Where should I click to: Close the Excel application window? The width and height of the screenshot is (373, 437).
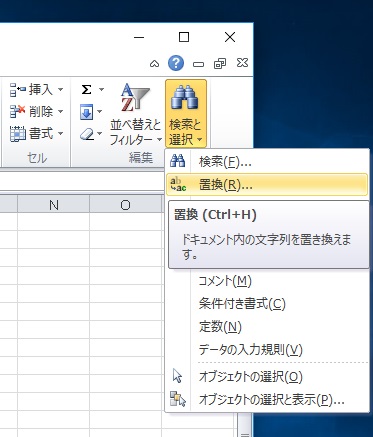tap(230, 37)
